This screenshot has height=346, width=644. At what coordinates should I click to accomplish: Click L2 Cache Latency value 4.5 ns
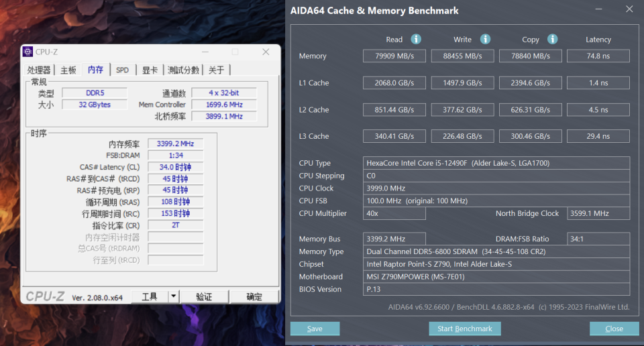tap(598, 109)
